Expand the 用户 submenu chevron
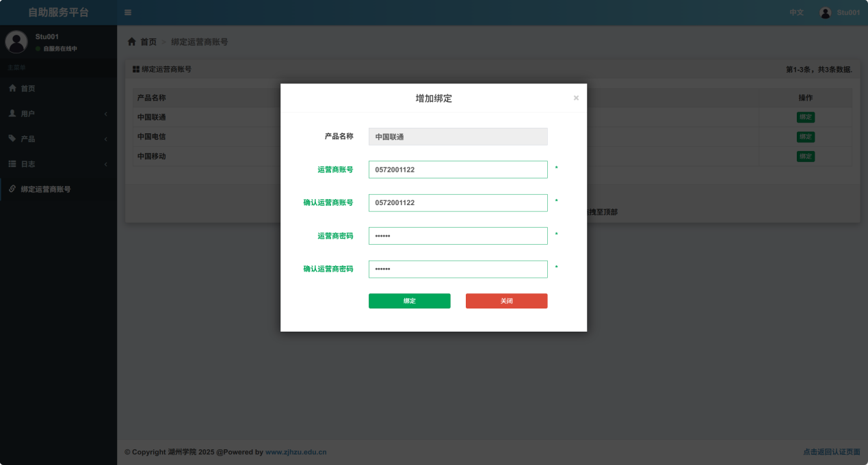 click(105, 114)
